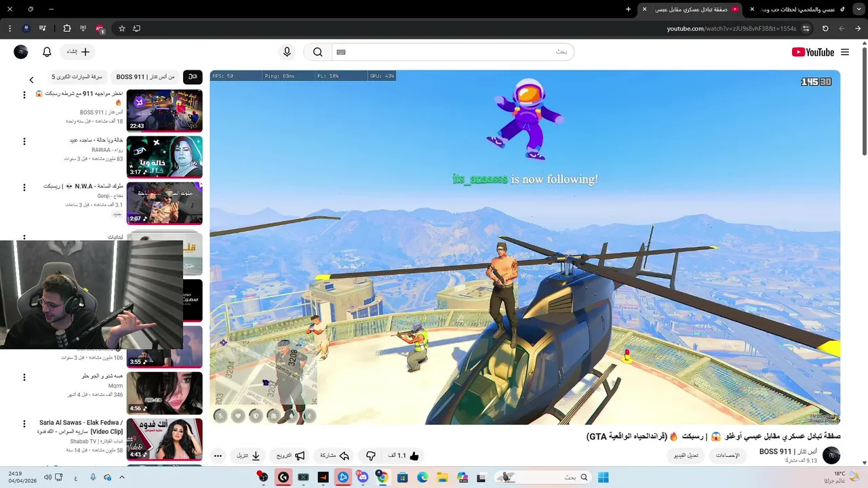Switch to the 'صفقة تبادل عسكري' tab
Screen dimensions: 868x488
click(x=692, y=9)
